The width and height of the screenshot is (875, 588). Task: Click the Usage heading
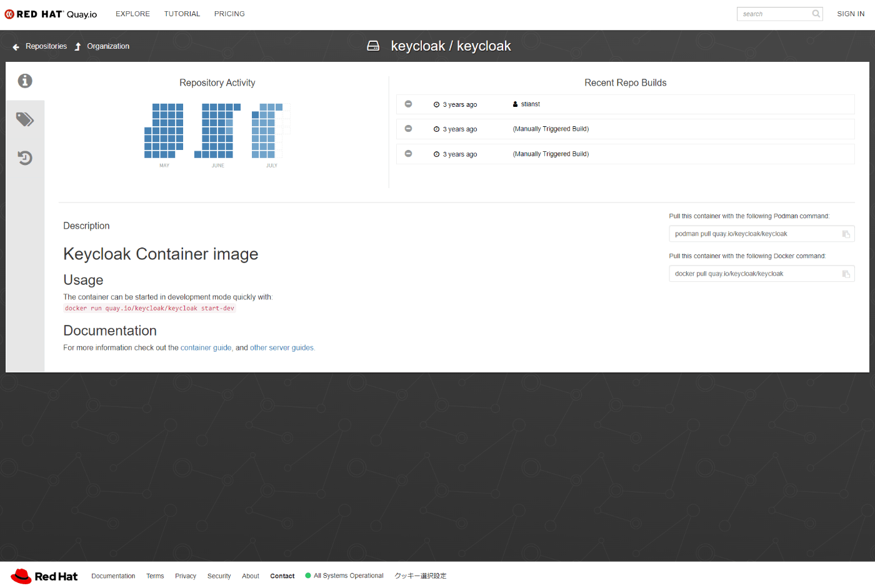[83, 280]
